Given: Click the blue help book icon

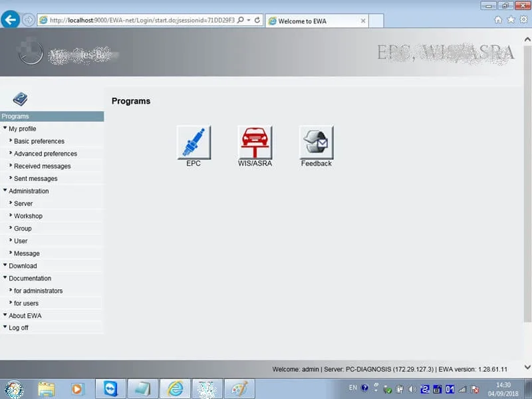Looking at the screenshot, I should pos(21,99).
